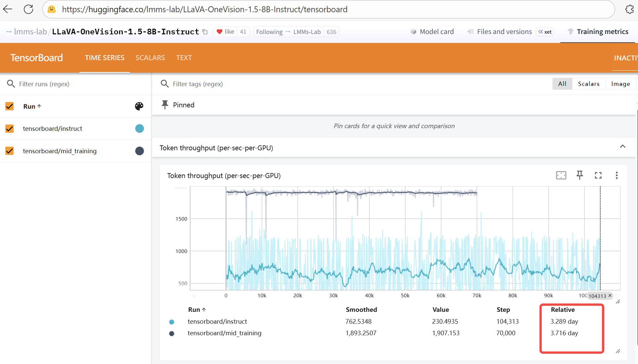Open the chart's three-dot options menu
This screenshot has height=364, width=638.
pyautogui.click(x=617, y=175)
